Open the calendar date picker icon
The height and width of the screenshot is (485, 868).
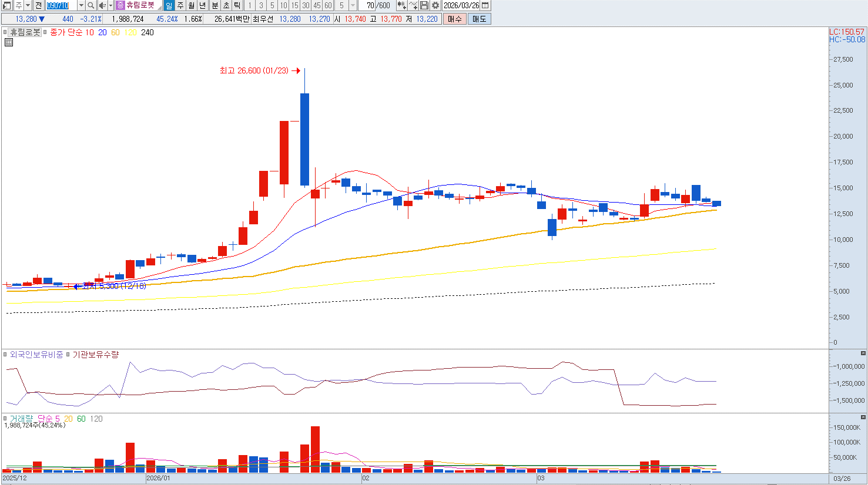[485, 5]
